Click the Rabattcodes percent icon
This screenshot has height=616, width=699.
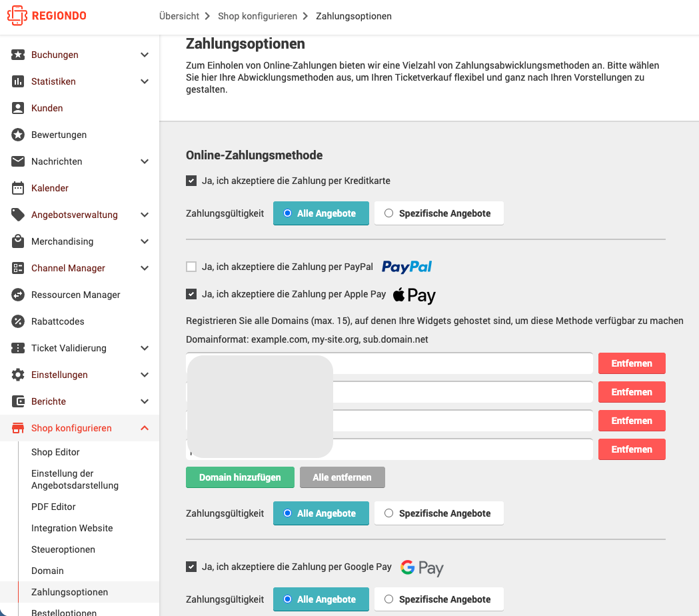click(18, 321)
